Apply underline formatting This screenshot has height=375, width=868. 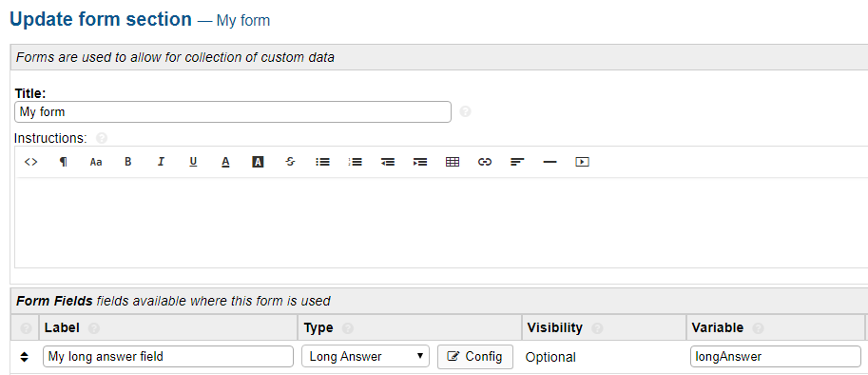coord(193,162)
